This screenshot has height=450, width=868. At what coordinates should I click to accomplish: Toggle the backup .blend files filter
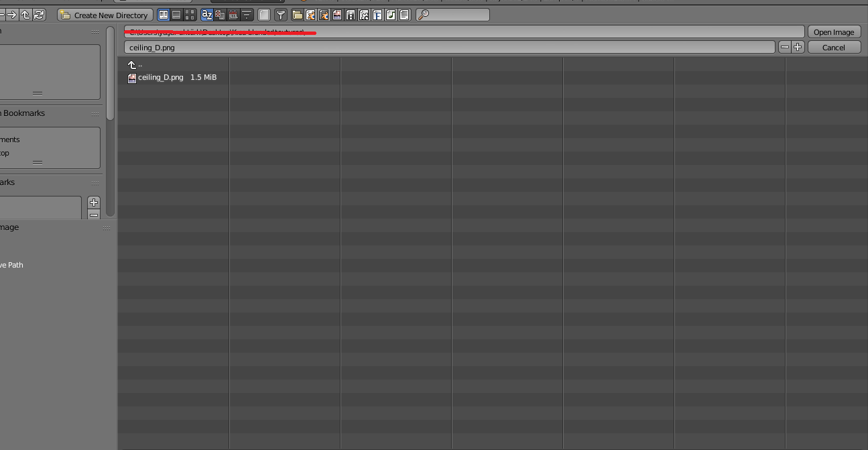(324, 15)
